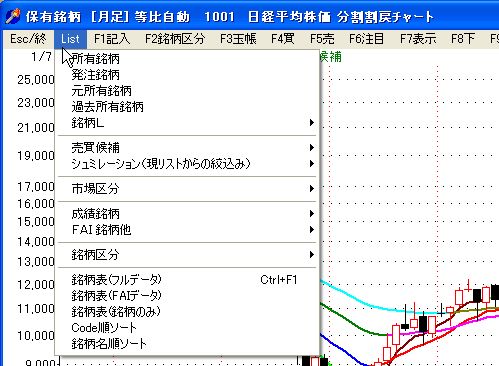The image size is (499, 366).
Task: Click the F8下 menu item
Action: 463,39
